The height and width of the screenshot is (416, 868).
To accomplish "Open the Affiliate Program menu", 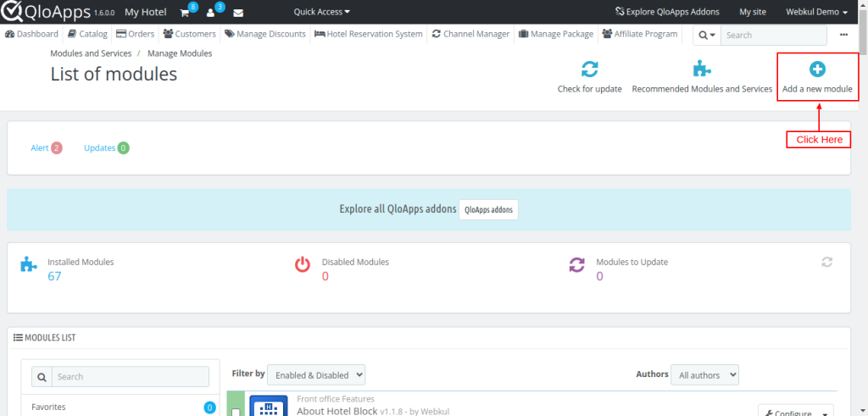I will 639,34.
